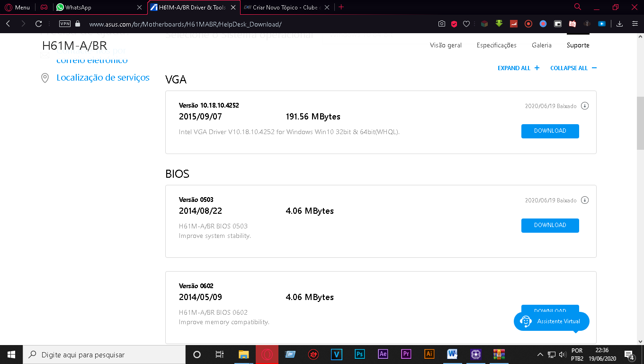This screenshot has width=644, height=364.
Task: Click the picture-in-picture extension icon
Action: (x=558, y=24)
